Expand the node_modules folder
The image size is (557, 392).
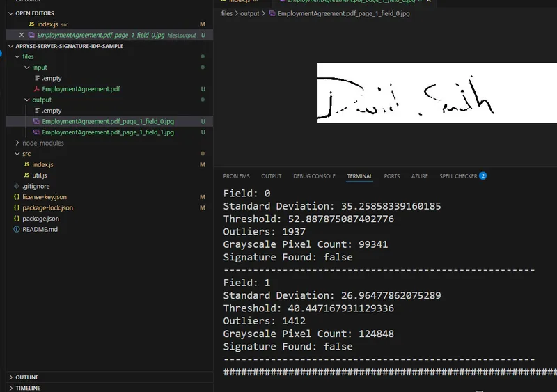[x=17, y=143]
